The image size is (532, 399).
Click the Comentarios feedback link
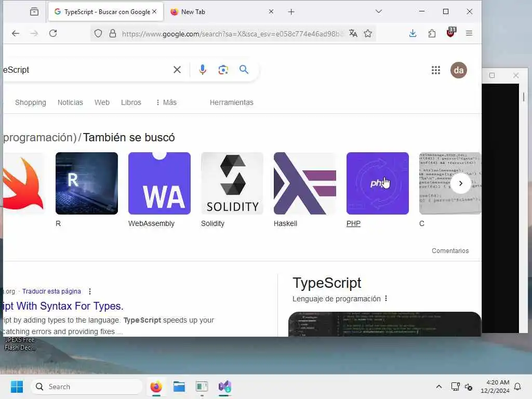450,251
